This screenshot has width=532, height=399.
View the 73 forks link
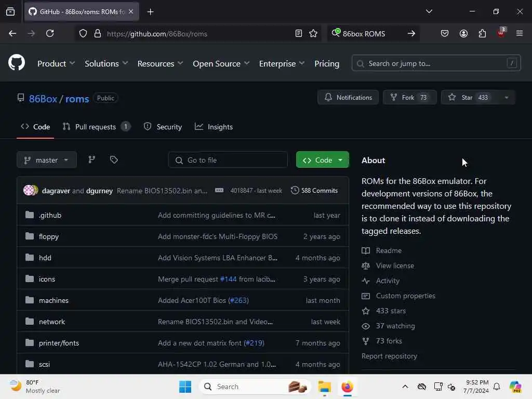(389, 341)
